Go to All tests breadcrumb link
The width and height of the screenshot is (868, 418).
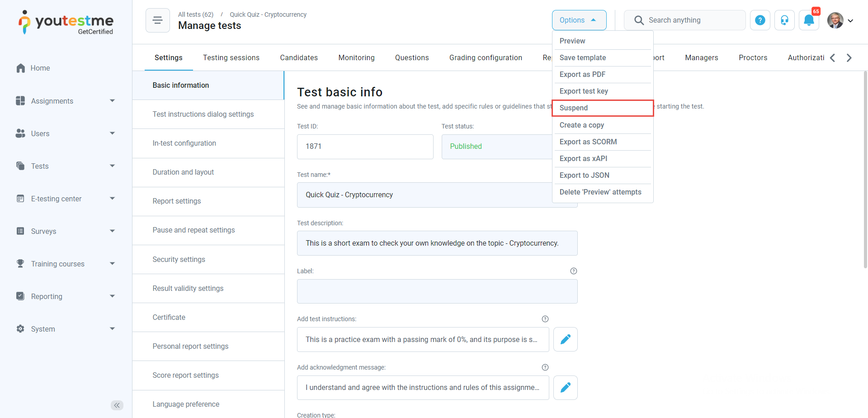coord(195,14)
